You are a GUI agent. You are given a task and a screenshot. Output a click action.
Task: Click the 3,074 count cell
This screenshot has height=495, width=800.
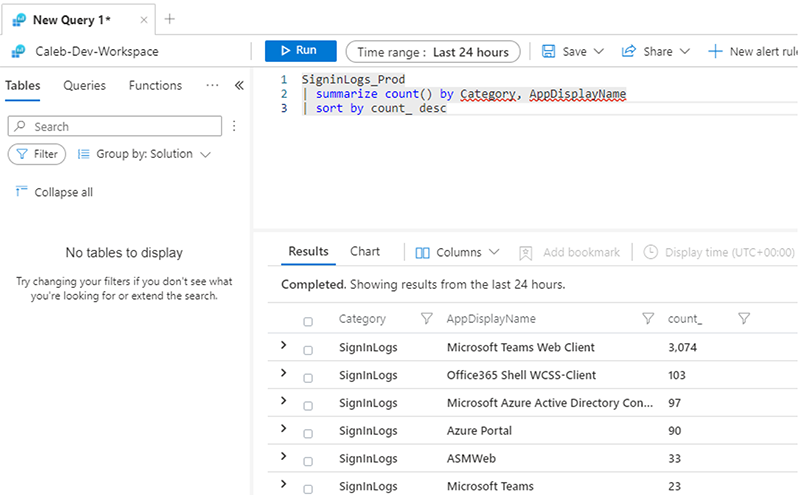pos(682,348)
